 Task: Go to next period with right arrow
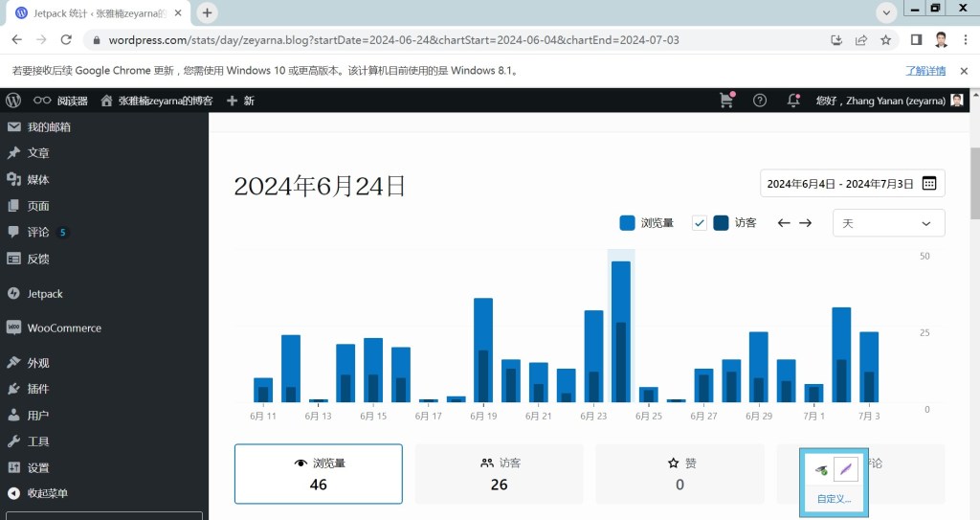click(x=806, y=223)
